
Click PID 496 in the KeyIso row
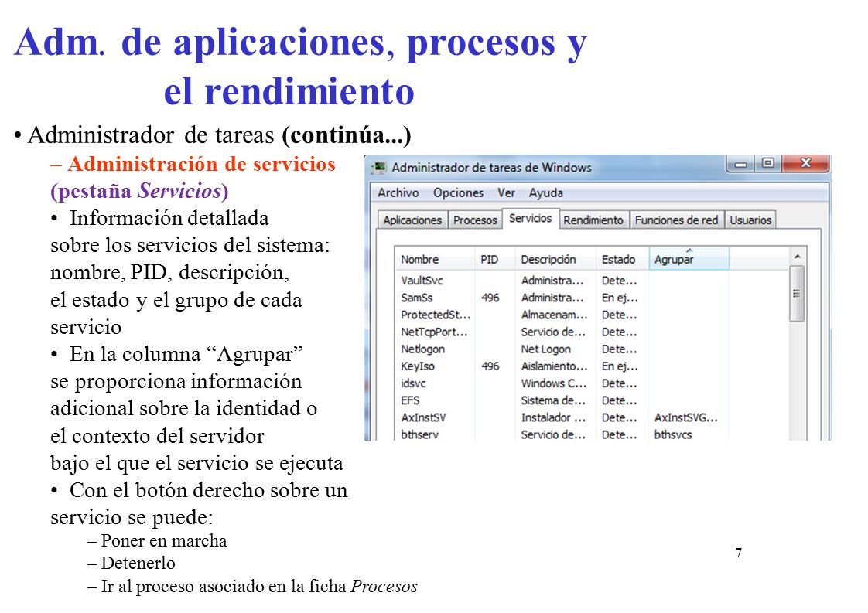[490, 366]
